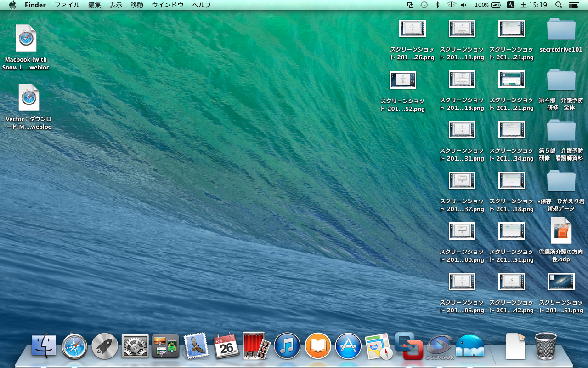
Task: Open the volume control in menu bar
Action: click(464, 5)
